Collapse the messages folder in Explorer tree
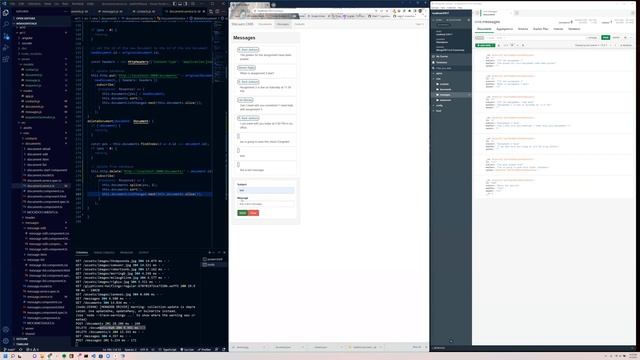This screenshot has width=640, height=360. click(33, 223)
